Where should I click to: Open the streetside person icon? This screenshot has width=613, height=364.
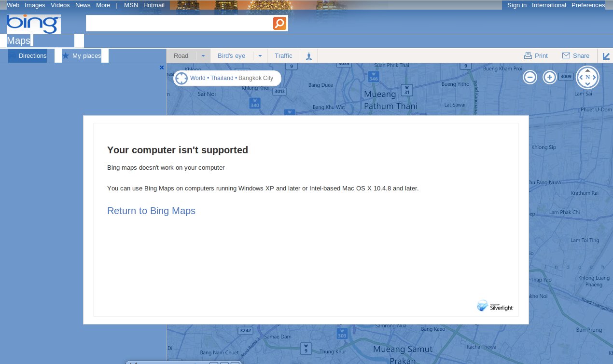click(x=309, y=56)
